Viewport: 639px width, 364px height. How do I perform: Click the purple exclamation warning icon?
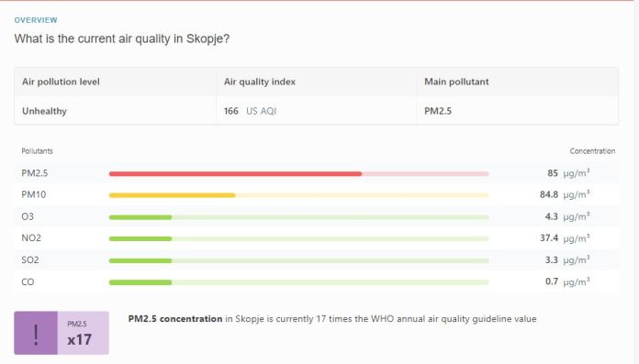click(x=36, y=333)
